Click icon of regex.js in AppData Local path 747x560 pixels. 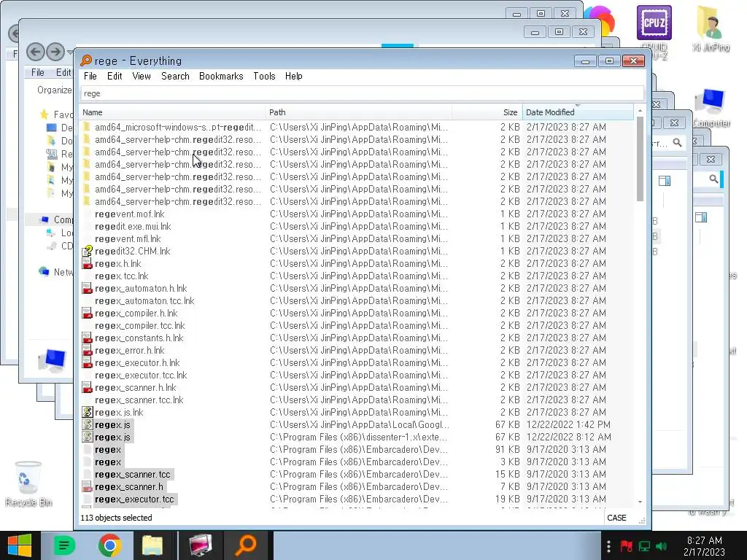pos(88,424)
